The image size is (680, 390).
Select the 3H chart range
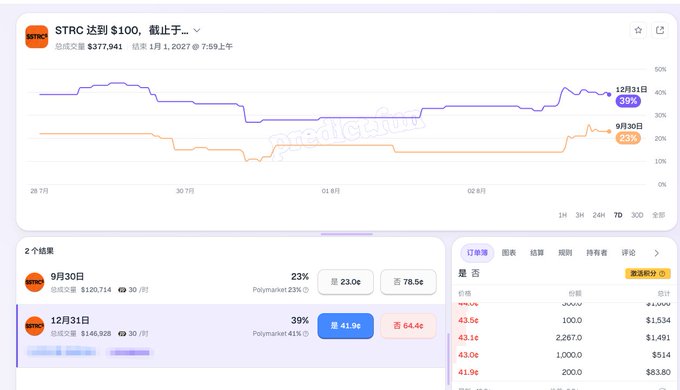tap(579, 215)
